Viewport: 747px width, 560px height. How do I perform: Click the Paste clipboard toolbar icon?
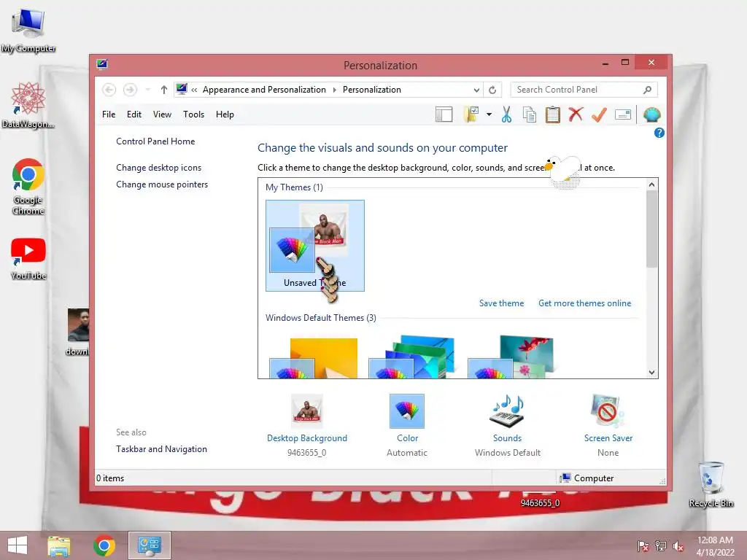(x=553, y=114)
